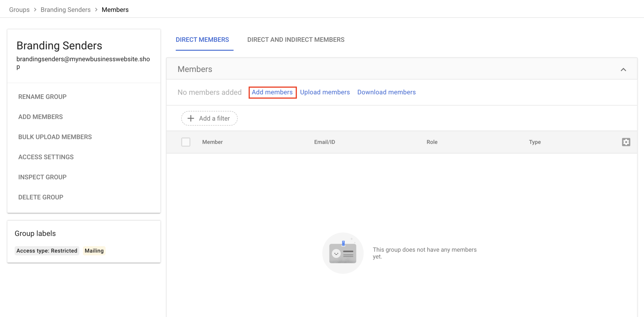Click the Download members link

click(x=386, y=92)
